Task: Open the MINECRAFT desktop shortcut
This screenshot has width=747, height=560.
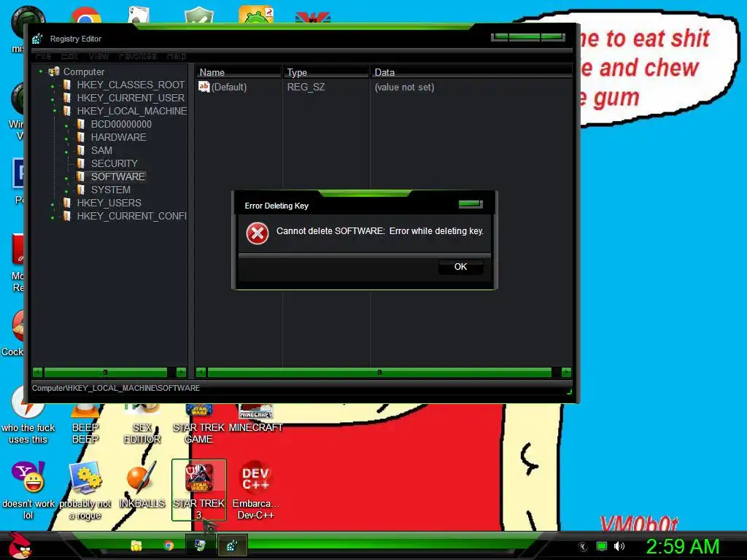Action: coord(255,419)
